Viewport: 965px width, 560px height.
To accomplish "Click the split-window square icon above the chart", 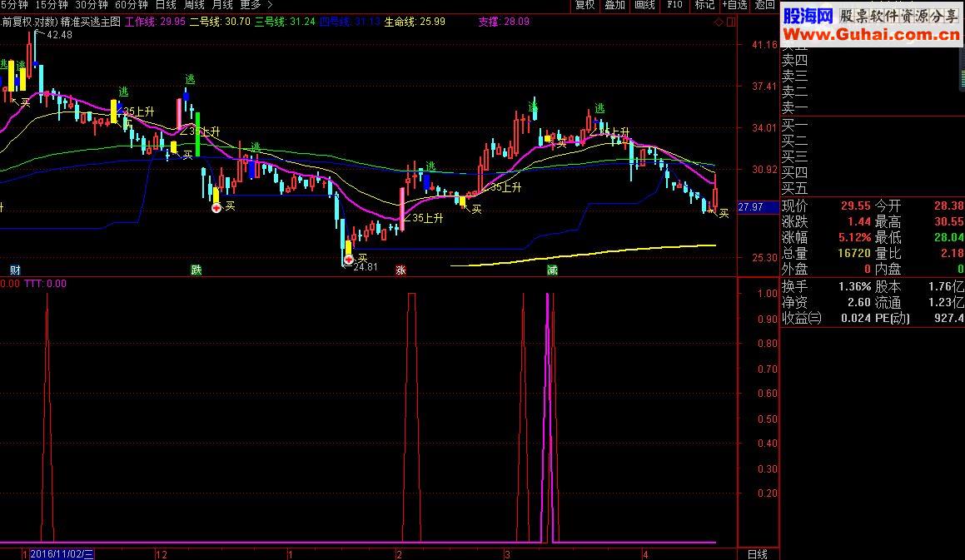I will (x=731, y=22).
